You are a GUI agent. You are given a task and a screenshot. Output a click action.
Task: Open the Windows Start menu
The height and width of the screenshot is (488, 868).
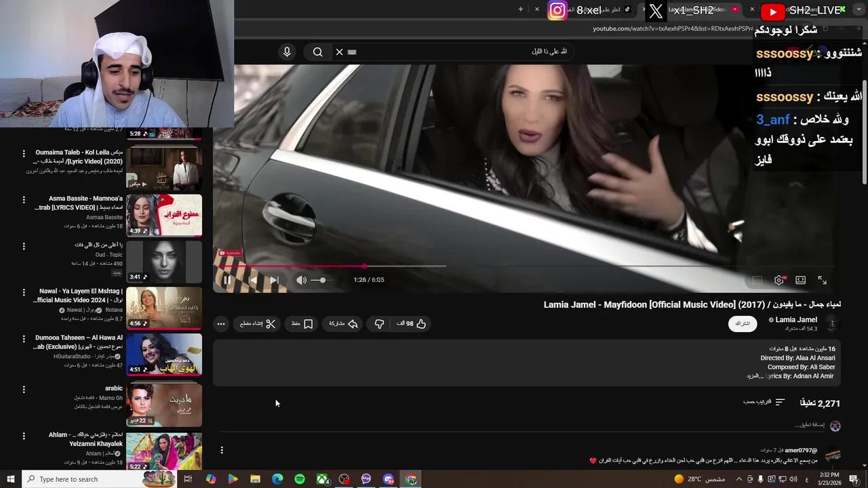pos(10,479)
